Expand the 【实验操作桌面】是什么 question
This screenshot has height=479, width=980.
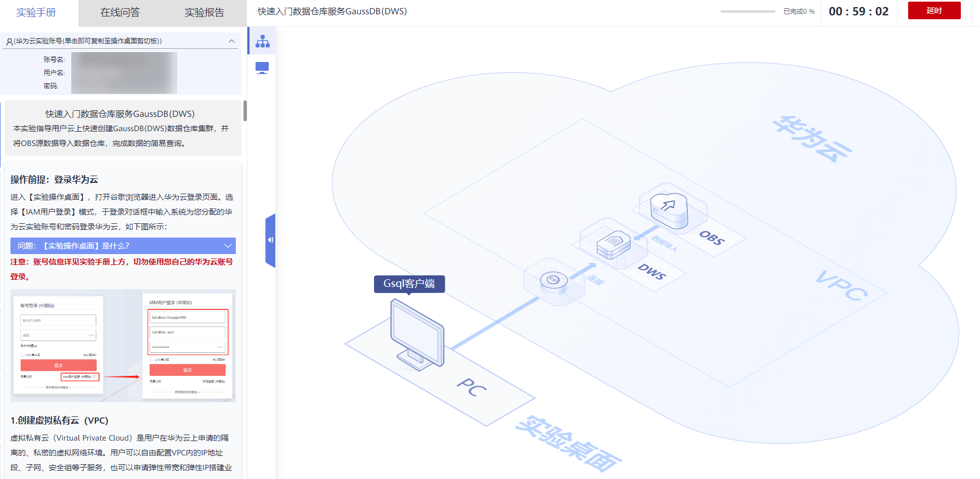pyautogui.click(x=123, y=246)
